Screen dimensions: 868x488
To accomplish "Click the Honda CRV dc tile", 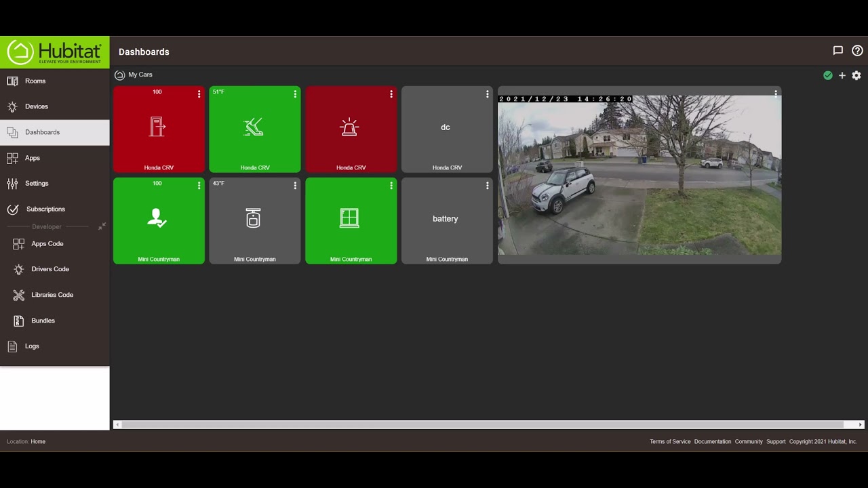I will 447,129.
